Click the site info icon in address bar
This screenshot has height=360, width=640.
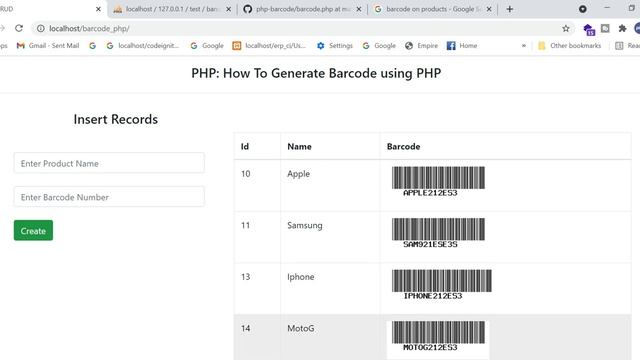pyautogui.click(x=41, y=28)
